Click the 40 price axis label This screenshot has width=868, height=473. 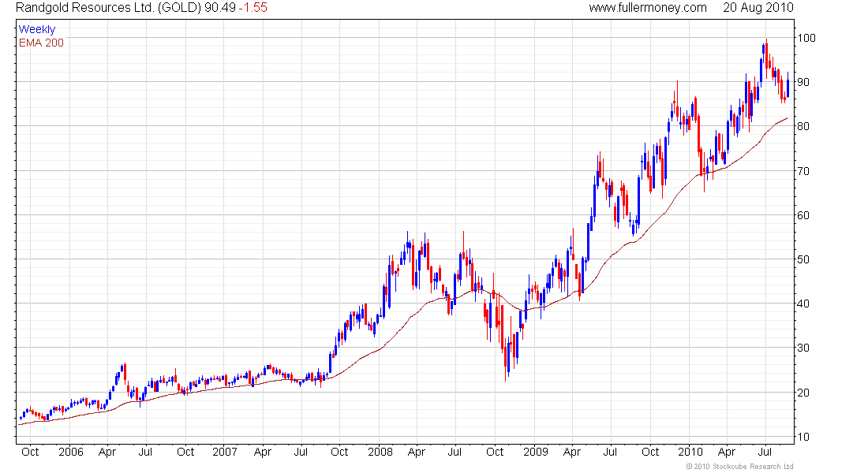pyautogui.click(x=803, y=304)
